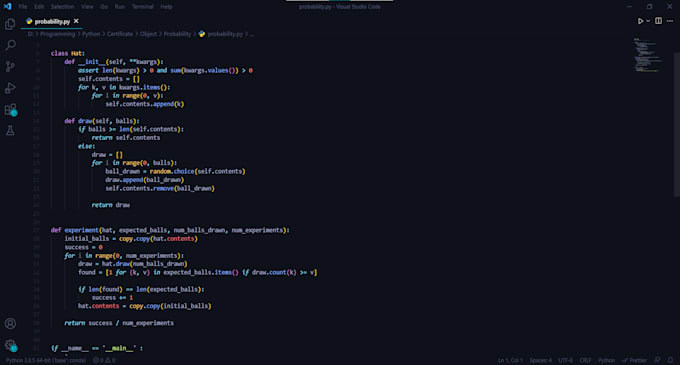Viewport: 680px width, 365px height.
Task: Change end of line sequence CRLF
Action: 585,360
